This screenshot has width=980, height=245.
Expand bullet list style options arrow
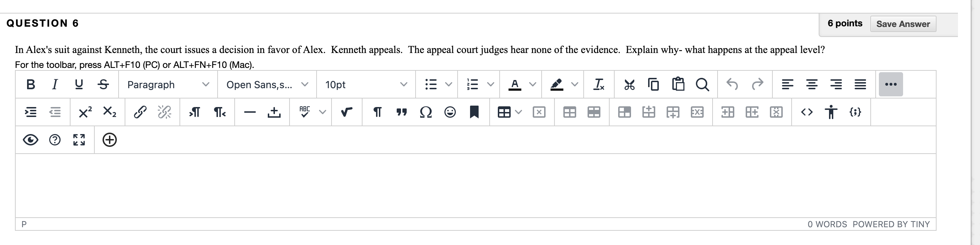tap(449, 84)
